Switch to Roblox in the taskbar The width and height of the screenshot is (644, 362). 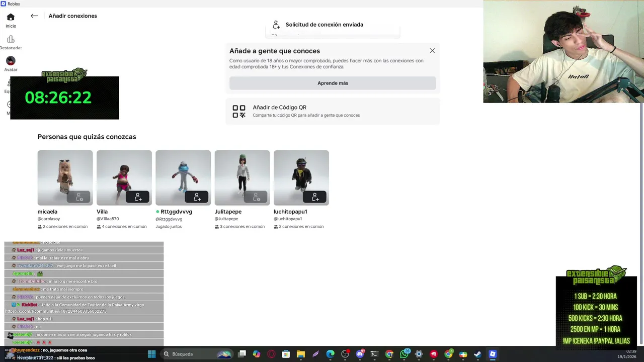pos(493,354)
